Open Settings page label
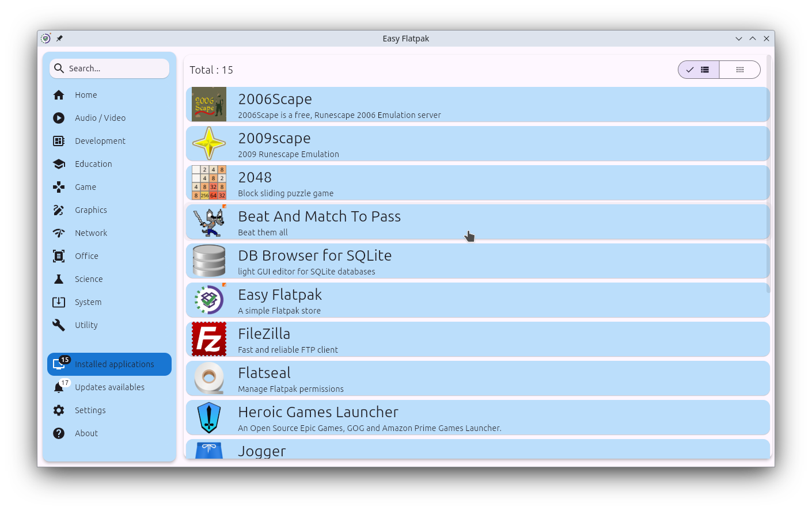The image size is (812, 511). click(x=90, y=410)
